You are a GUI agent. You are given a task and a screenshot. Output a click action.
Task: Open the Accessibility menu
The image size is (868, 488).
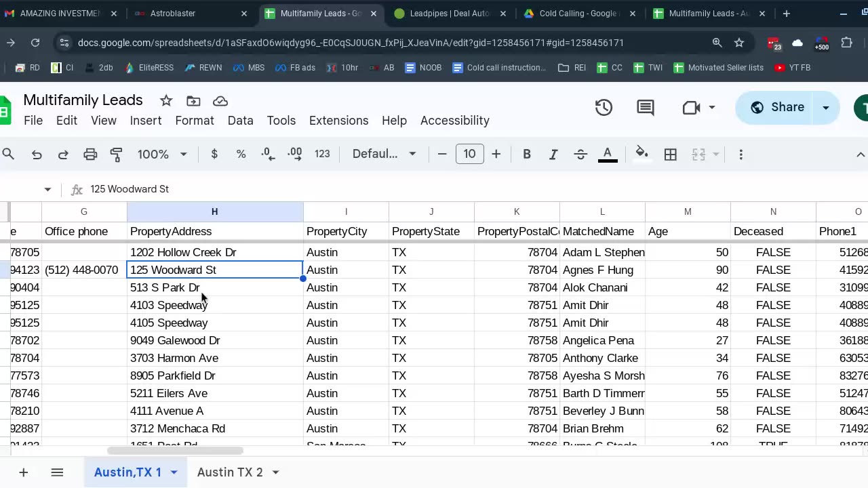pos(455,121)
